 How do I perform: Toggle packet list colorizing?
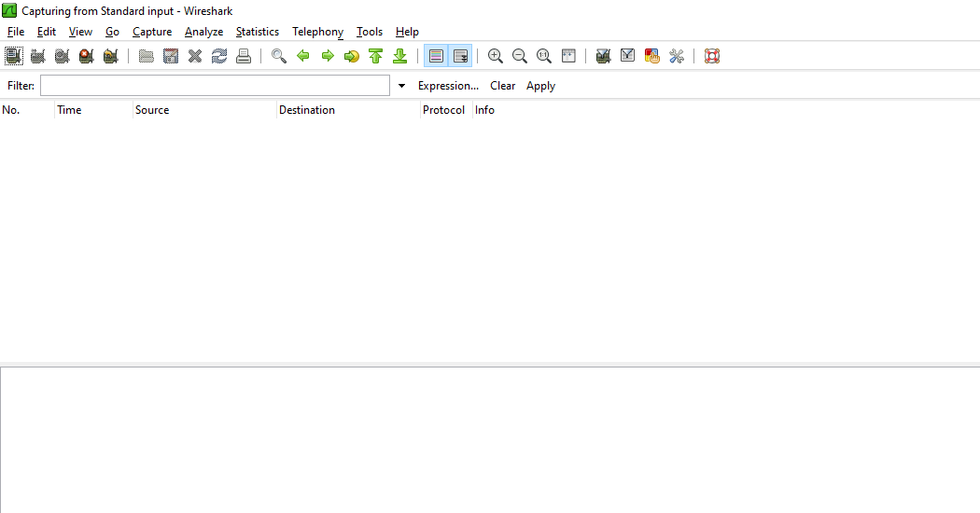(436, 56)
